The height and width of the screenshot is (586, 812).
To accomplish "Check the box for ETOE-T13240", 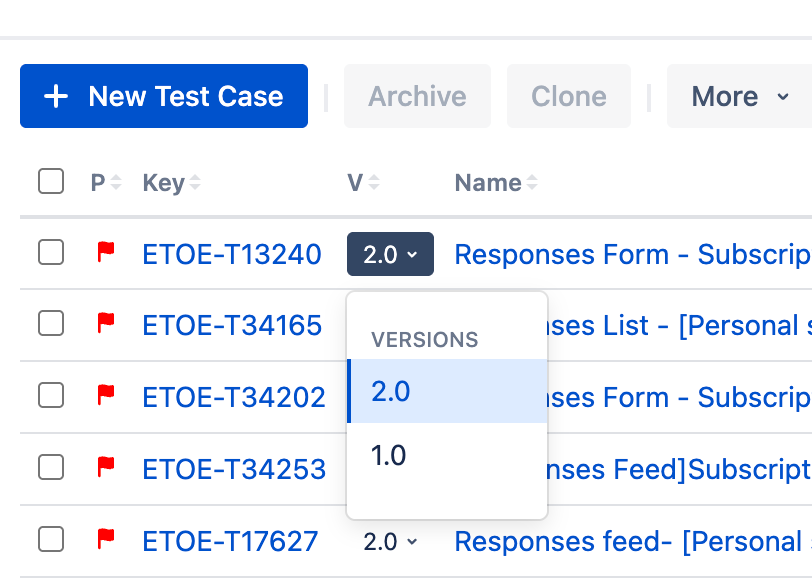I will [51, 252].
